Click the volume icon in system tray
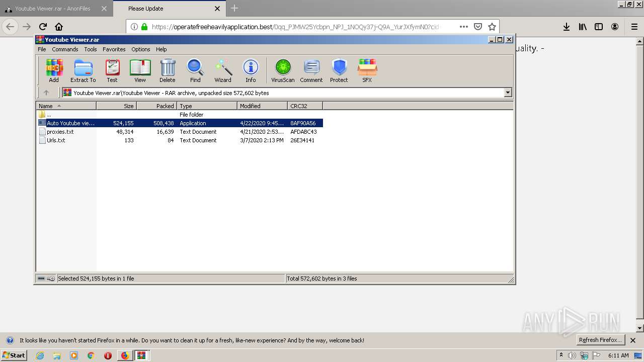The width and height of the screenshot is (644, 362). (573, 355)
